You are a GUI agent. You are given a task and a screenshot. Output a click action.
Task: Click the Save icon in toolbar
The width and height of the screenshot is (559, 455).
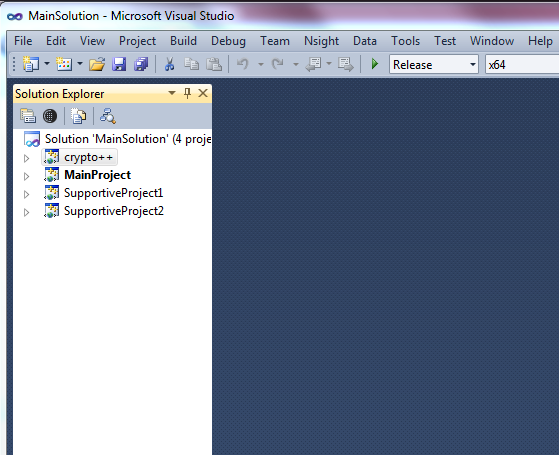pyautogui.click(x=119, y=65)
